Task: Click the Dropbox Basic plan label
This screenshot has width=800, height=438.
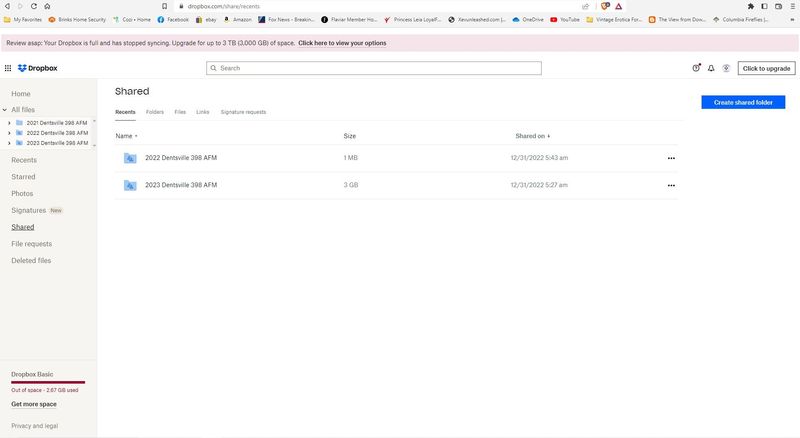Action: [x=32, y=374]
